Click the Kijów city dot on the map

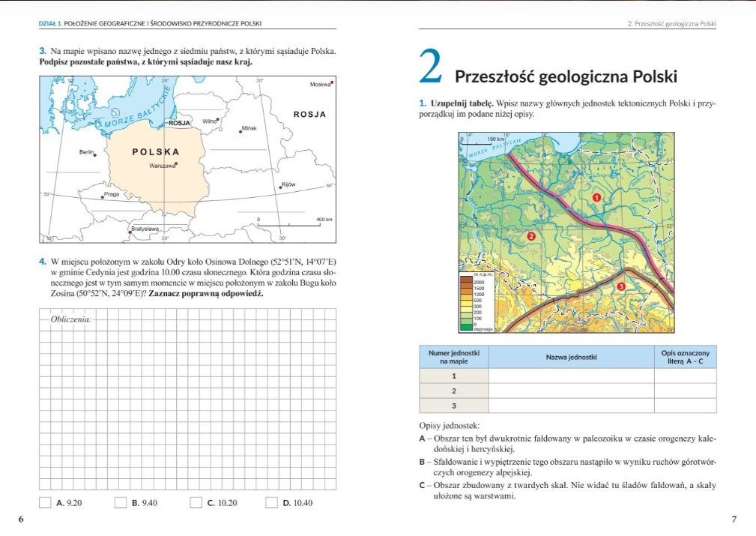(280, 187)
